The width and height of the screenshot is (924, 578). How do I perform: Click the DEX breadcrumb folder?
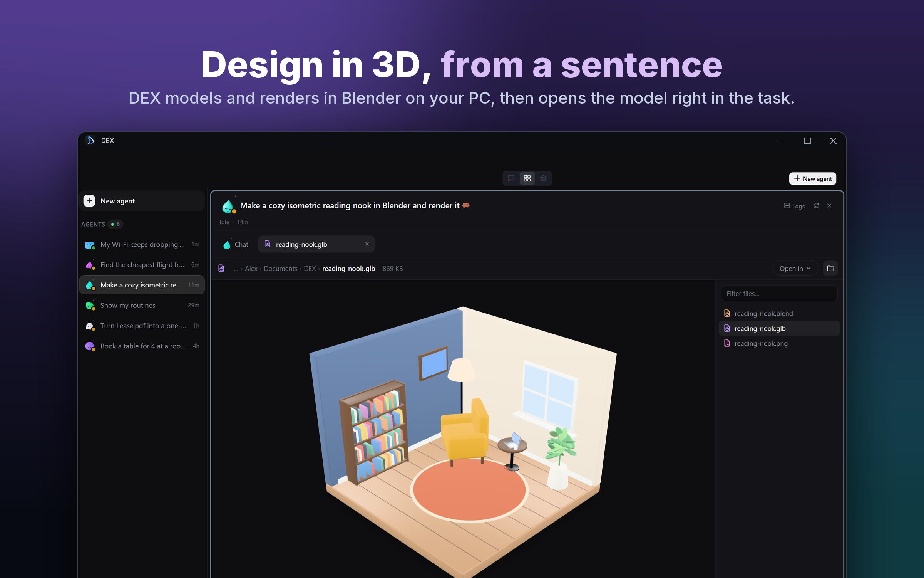click(310, 269)
